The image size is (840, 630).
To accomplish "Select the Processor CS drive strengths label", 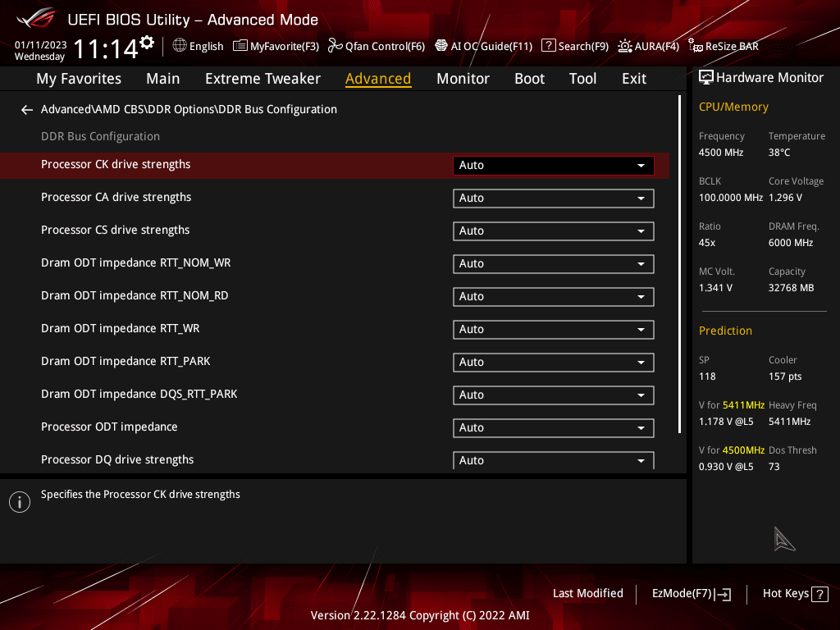I will point(115,230).
